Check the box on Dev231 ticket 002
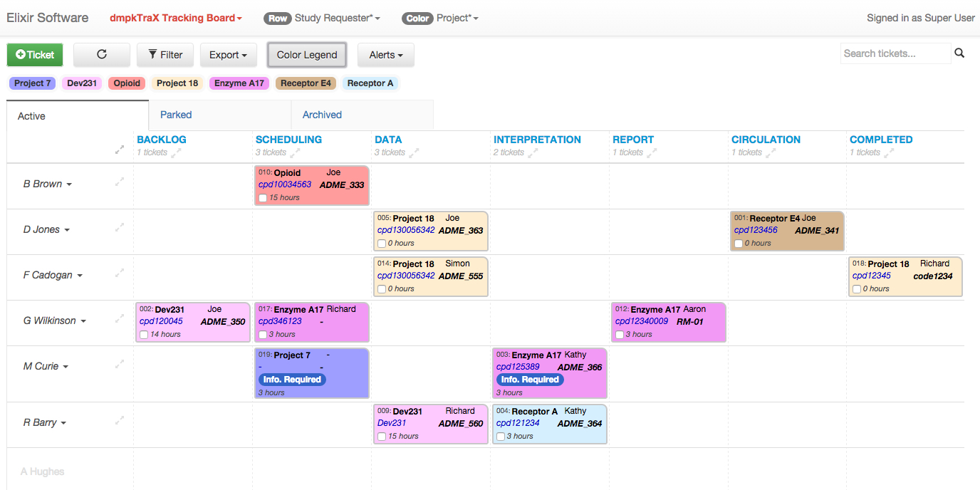Viewport: 980px width, 490px height. (x=144, y=335)
